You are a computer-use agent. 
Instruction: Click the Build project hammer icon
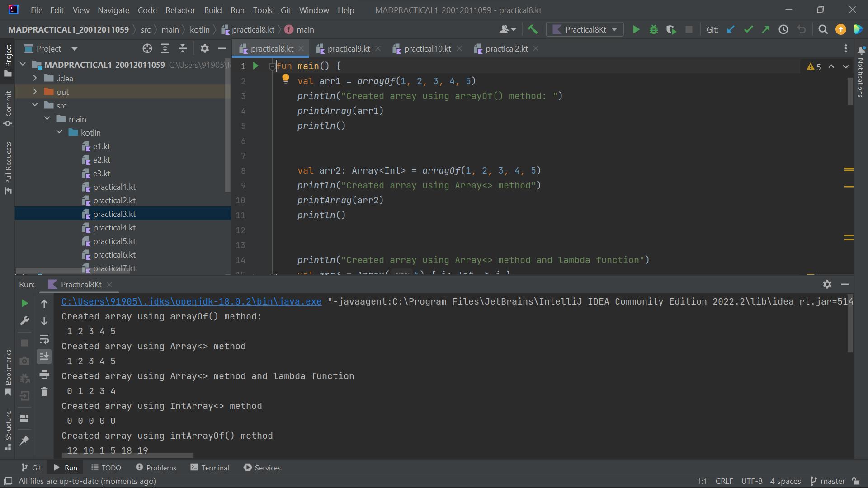coord(533,30)
